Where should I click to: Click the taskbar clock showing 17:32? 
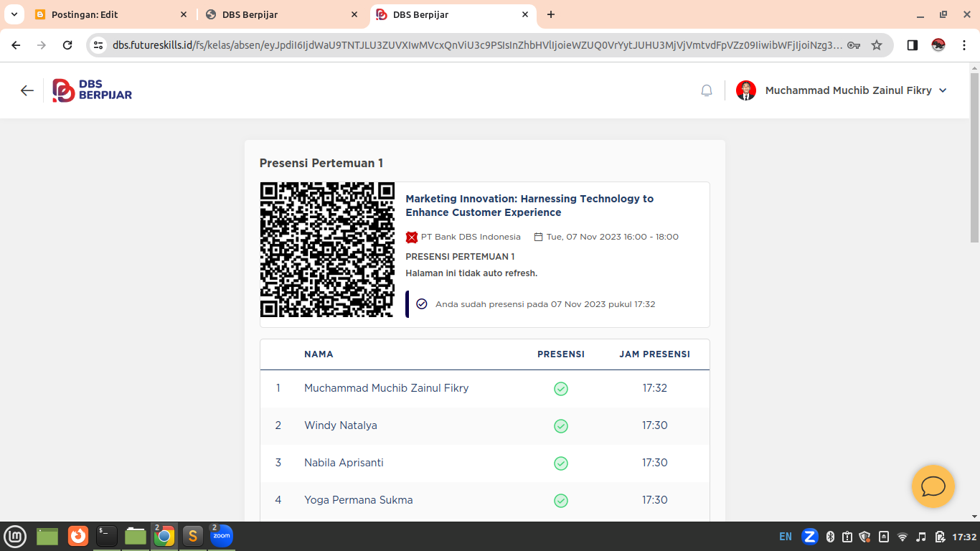coord(964,537)
